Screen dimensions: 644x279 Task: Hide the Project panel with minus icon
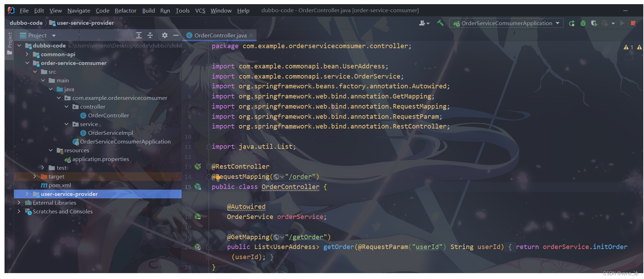coord(176,35)
